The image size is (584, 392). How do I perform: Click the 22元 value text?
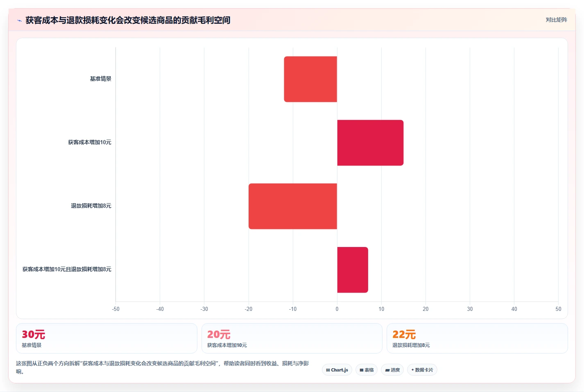click(x=404, y=335)
